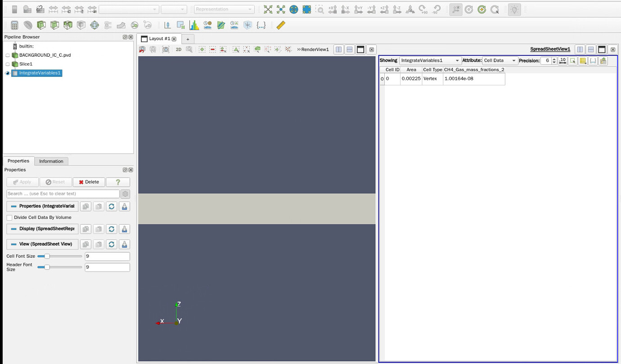The image size is (621, 364).
Task: Adjust the Precision spinner arrows
Action: tap(554, 61)
